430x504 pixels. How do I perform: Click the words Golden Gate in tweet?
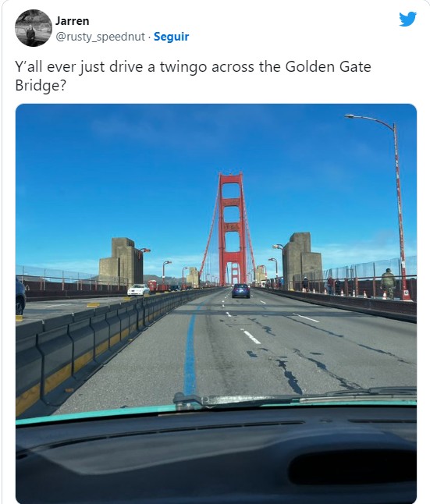coord(328,67)
